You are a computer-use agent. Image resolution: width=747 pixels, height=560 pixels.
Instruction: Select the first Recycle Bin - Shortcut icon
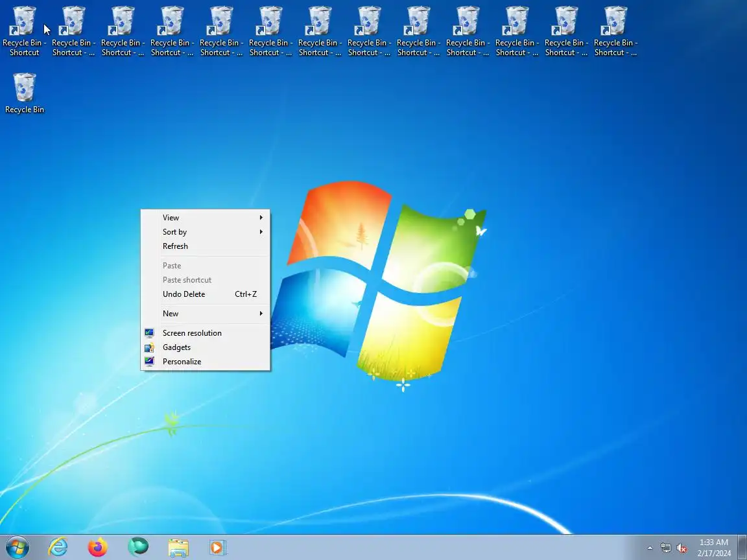click(24, 31)
